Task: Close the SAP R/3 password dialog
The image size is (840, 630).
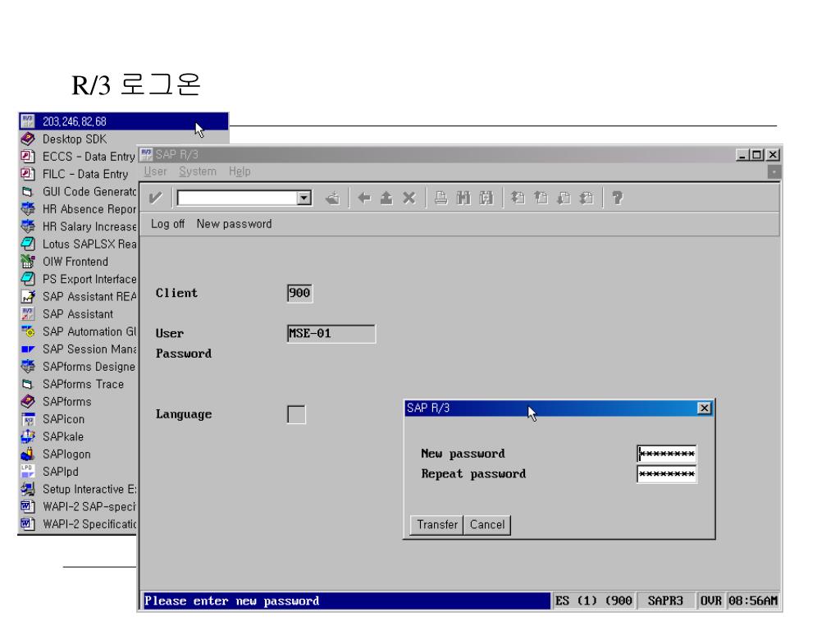Action: [x=705, y=409]
